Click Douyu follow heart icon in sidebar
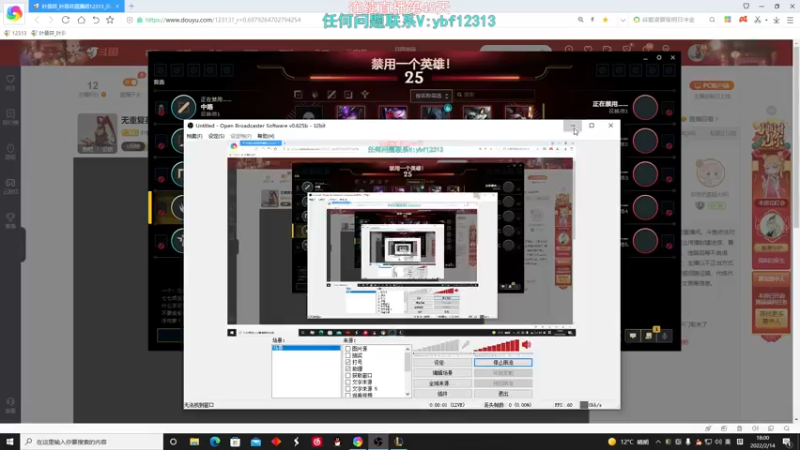The image size is (800, 450). pyautogui.click(x=10, y=82)
